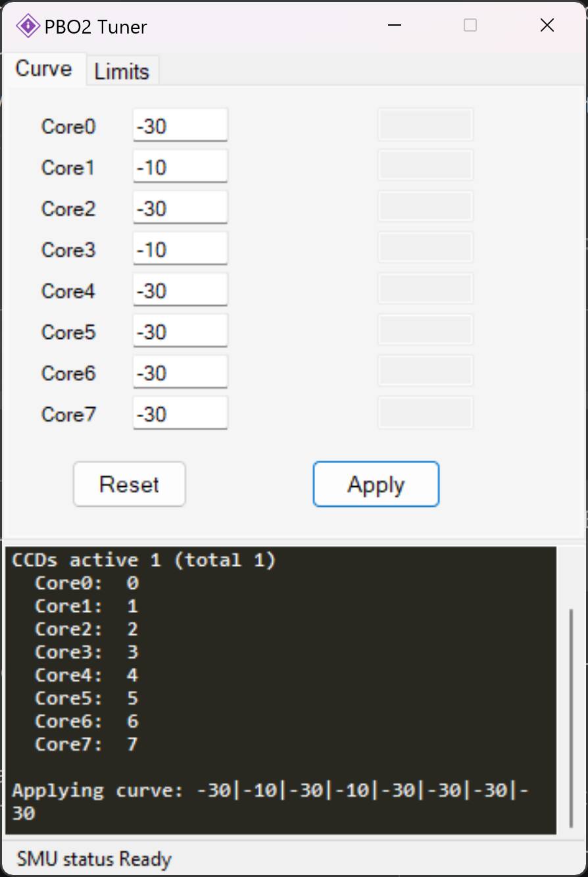Switch to the Limits tab
This screenshot has width=588, height=877.
(122, 71)
